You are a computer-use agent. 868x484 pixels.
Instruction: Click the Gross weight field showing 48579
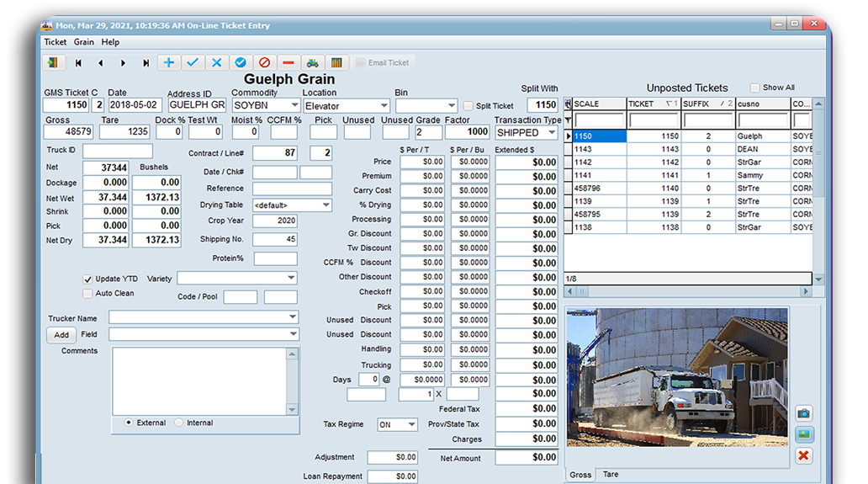pyautogui.click(x=68, y=132)
